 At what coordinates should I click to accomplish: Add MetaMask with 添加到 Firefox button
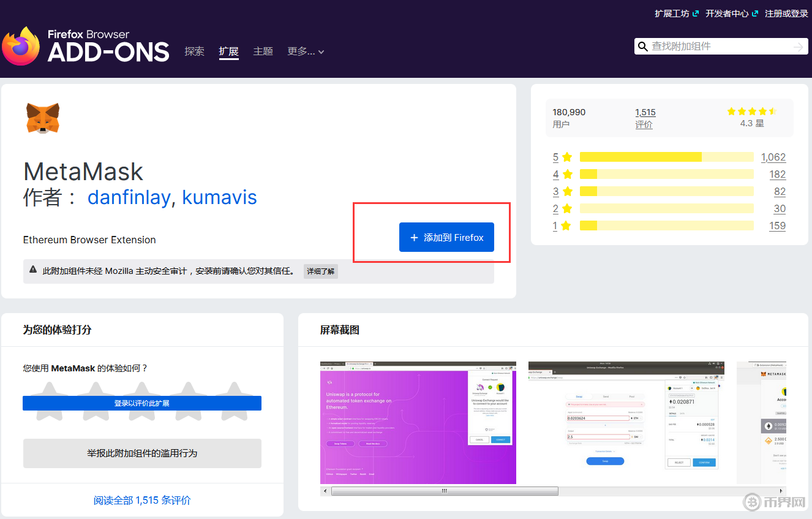point(446,237)
